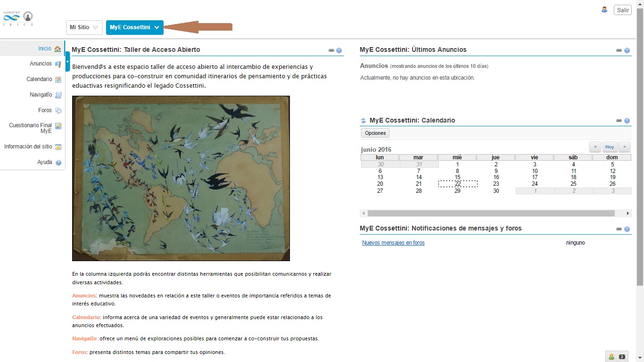Open the CONICET IRICE logo
Screen dimensions: 644x362
[18, 18]
